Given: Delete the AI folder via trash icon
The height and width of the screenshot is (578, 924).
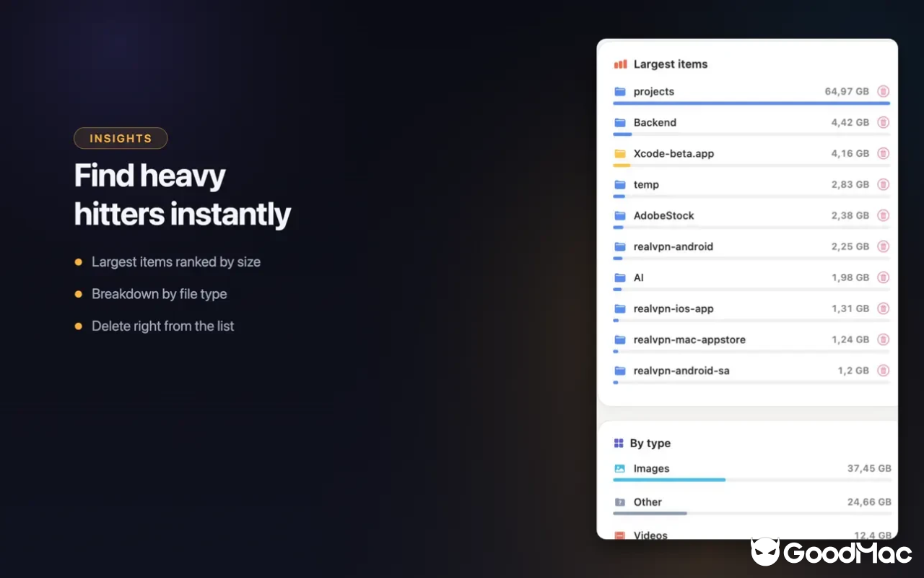Looking at the screenshot, I should (x=883, y=278).
